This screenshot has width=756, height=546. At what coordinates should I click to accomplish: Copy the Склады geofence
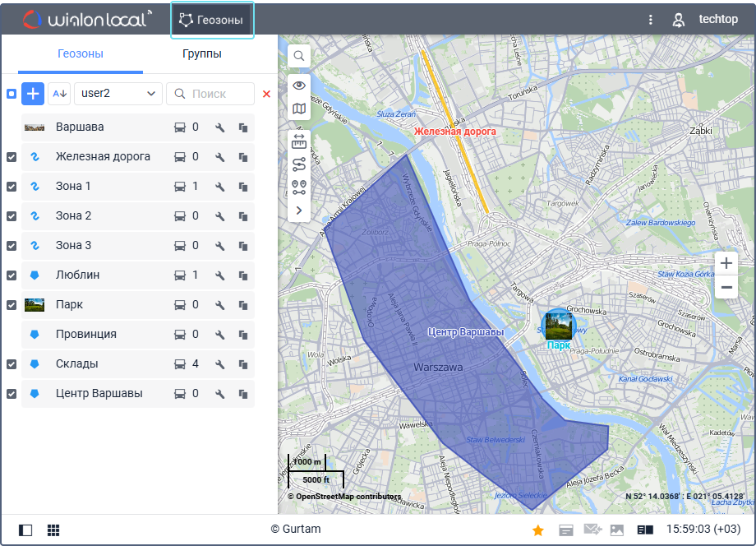243,364
